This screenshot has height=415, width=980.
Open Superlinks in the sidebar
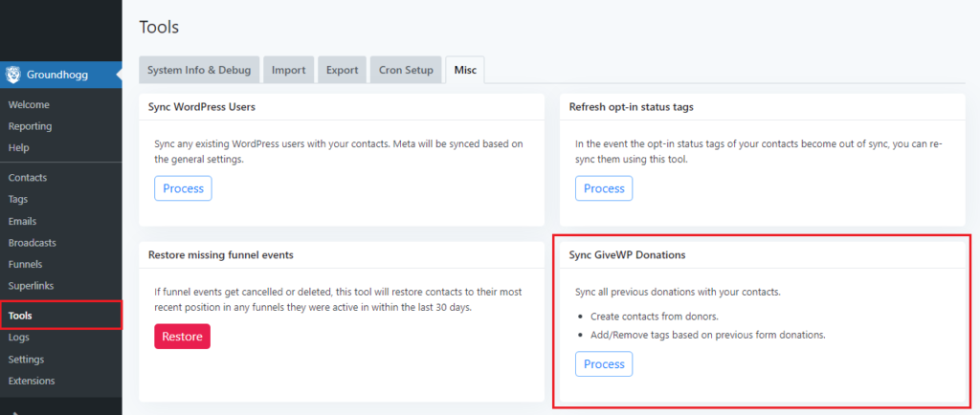coord(32,286)
